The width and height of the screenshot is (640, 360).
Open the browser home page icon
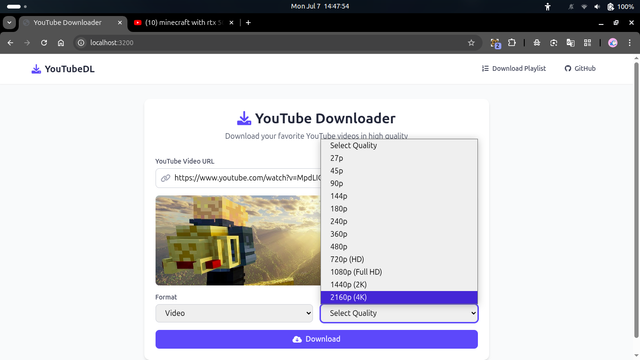click(x=61, y=43)
